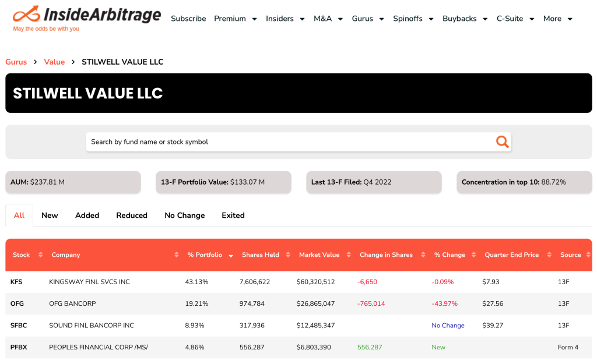Viewport: 597px width, 364px height.
Task: Click the STILWELL VALUE LLC black banner title
Action: point(88,93)
